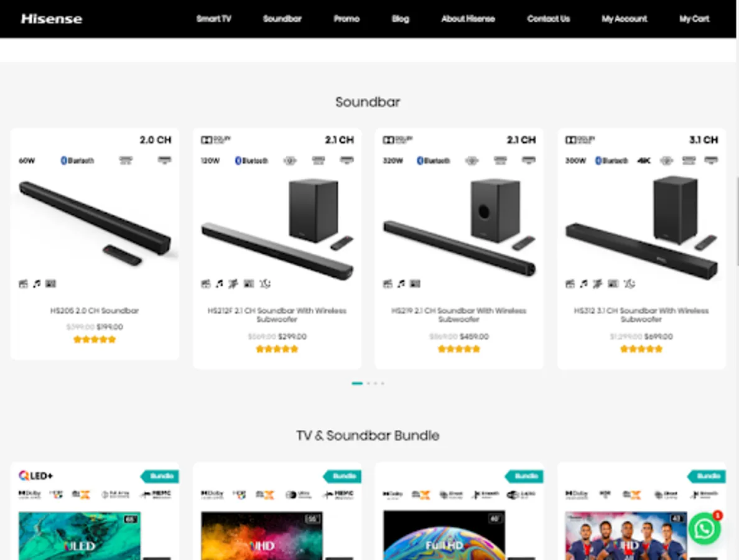Image resolution: width=739 pixels, height=560 pixels.
Task: Click Dolby icon on HS212F card
Action: click(216, 140)
